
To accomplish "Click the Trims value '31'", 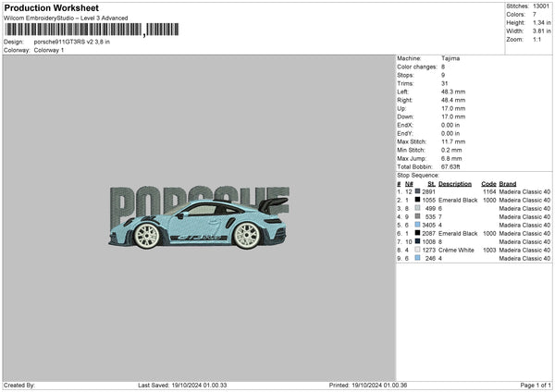I will [445, 83].
